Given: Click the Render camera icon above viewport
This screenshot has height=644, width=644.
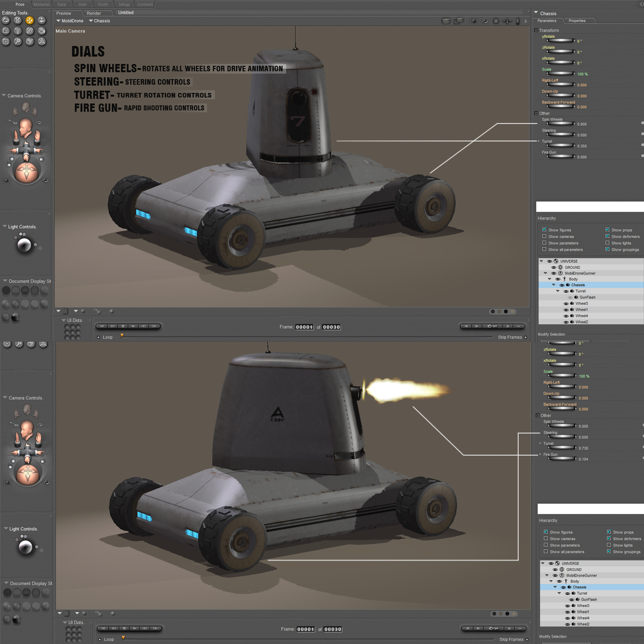Looking at the screenshot, I should [x=446, y=21].
